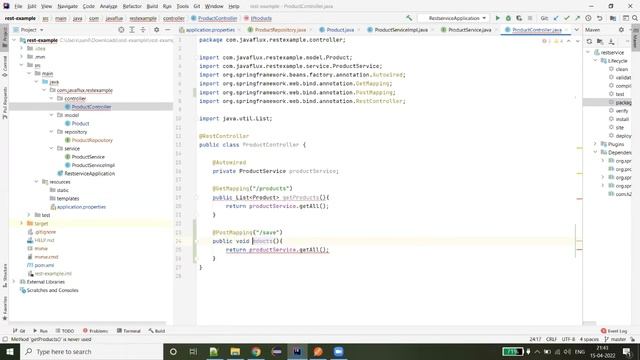Start debugging with the bug icon
This screenshot has height=360, width=640.
coord(508,18)
